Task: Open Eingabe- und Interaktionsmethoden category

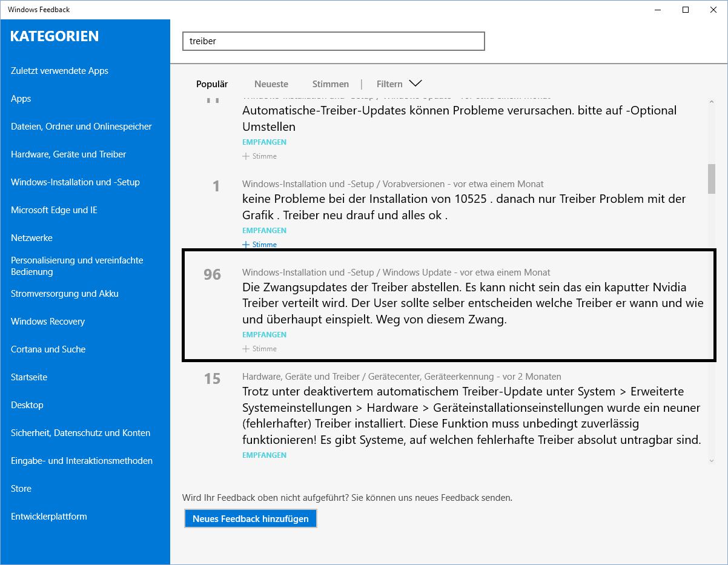Action: click(x=82, y=461)
